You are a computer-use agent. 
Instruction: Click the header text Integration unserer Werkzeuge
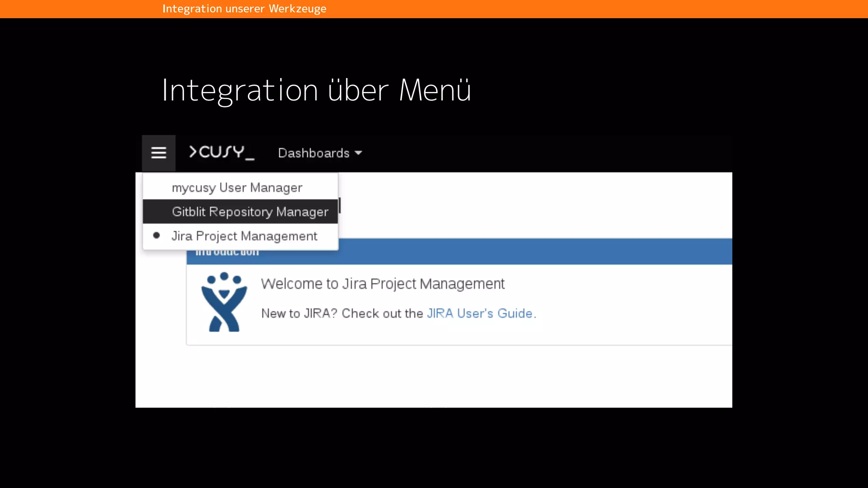coord(245,8)
